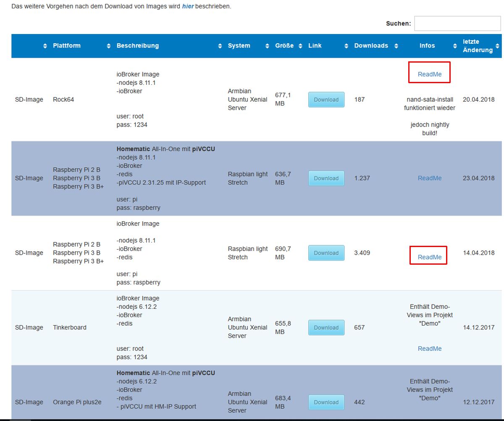Viewport: 504px width, 421px height.
Task: Open the Tinkerboard ReadMe link
Action: [x=430, y=348]
